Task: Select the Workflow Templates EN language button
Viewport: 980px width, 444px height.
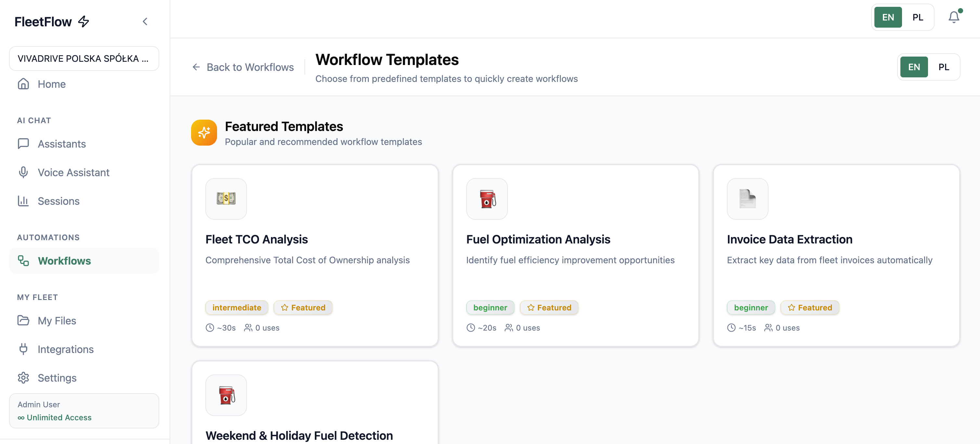Action: (914, 67)
